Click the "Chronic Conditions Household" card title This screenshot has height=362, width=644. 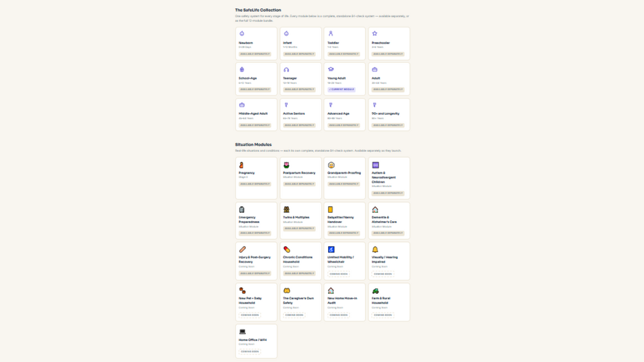click(298, 259)
